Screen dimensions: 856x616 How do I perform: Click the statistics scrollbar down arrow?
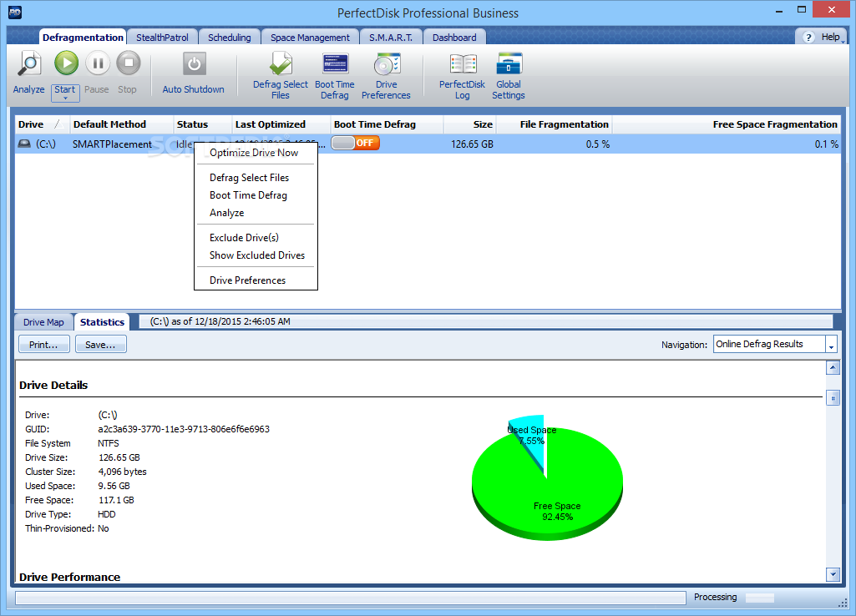pos(833,574)
